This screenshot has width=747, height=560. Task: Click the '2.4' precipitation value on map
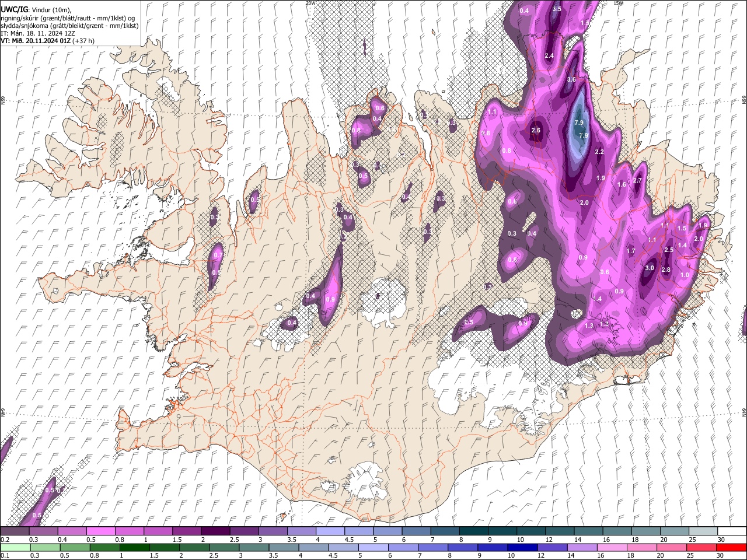tap(549, 55)
